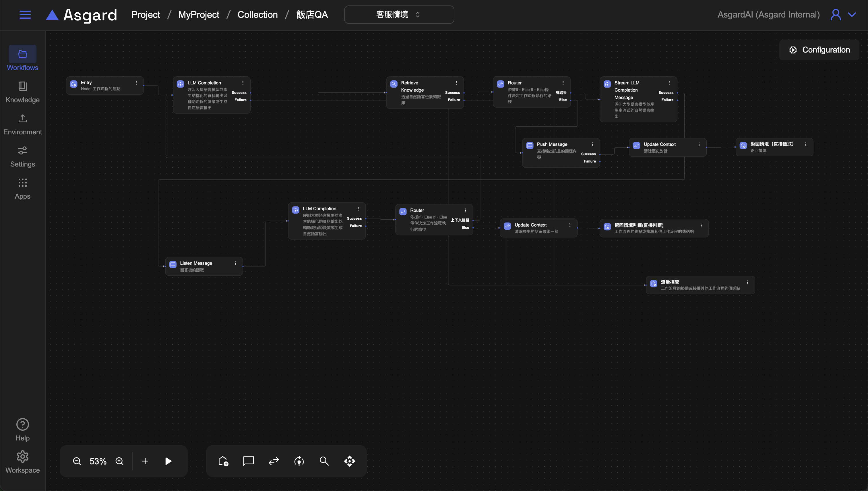Click the zoom out magnifier icon
The height and width of the screenshot is (491, 868).
coord(77,461)
